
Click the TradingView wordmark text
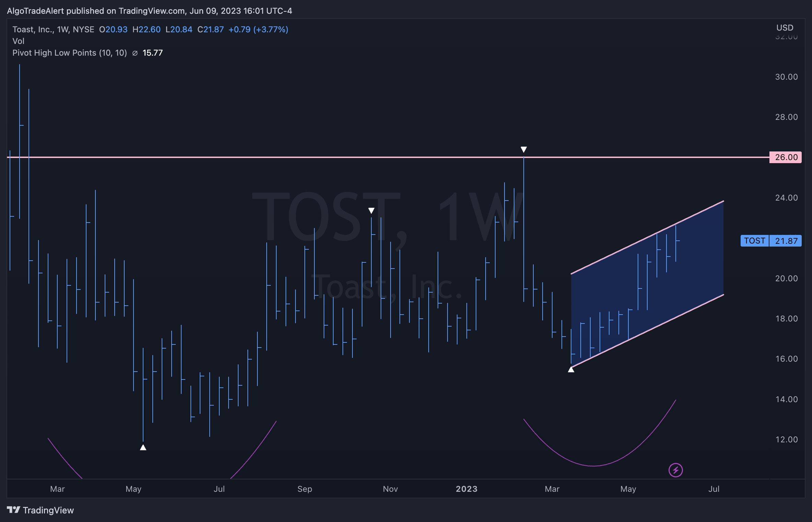(x=48, y=510)
